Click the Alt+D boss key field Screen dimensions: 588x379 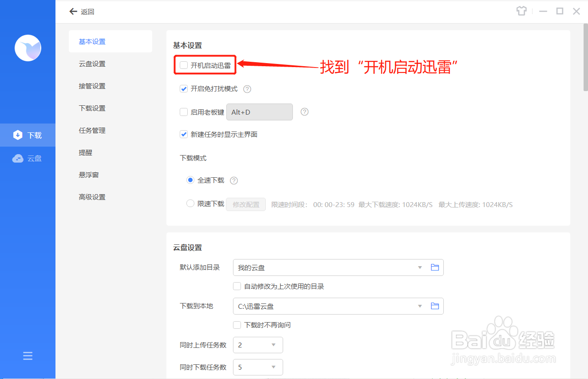(x=260, y=112)
